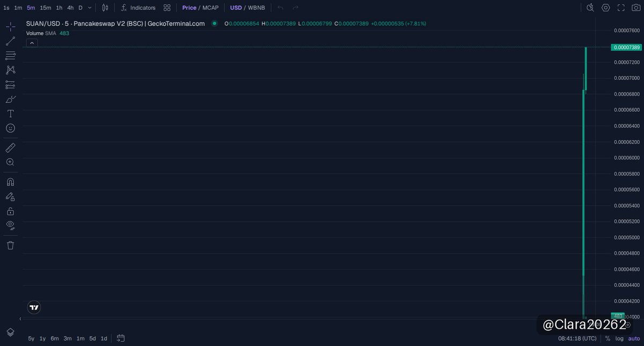Redo the last chart action
The width and height of the screenshot is (644, 346).
pyautogui.click(x=295, y=8)
